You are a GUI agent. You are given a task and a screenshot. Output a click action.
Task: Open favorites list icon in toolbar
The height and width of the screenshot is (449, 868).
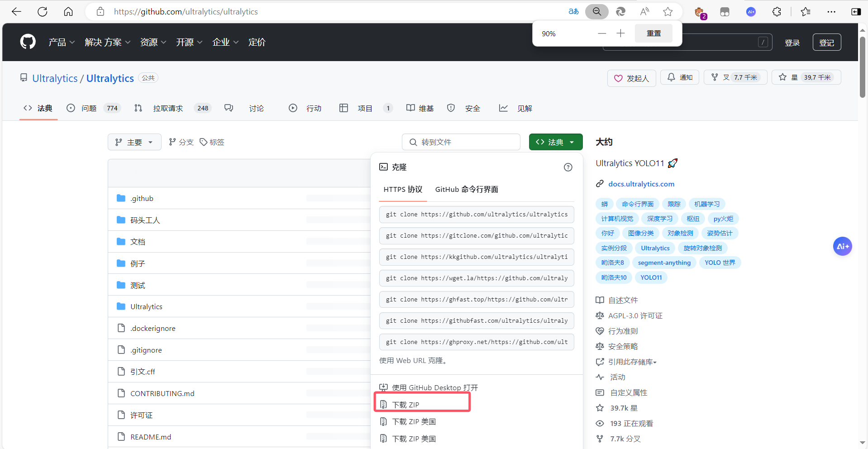(x=806, y=12)
